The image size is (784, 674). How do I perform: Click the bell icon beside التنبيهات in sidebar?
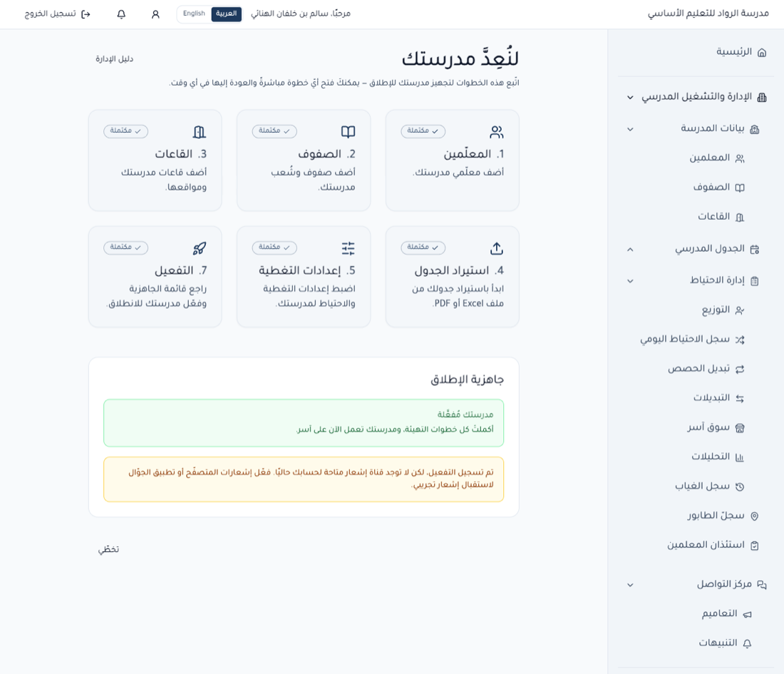(x=747, y=643)
